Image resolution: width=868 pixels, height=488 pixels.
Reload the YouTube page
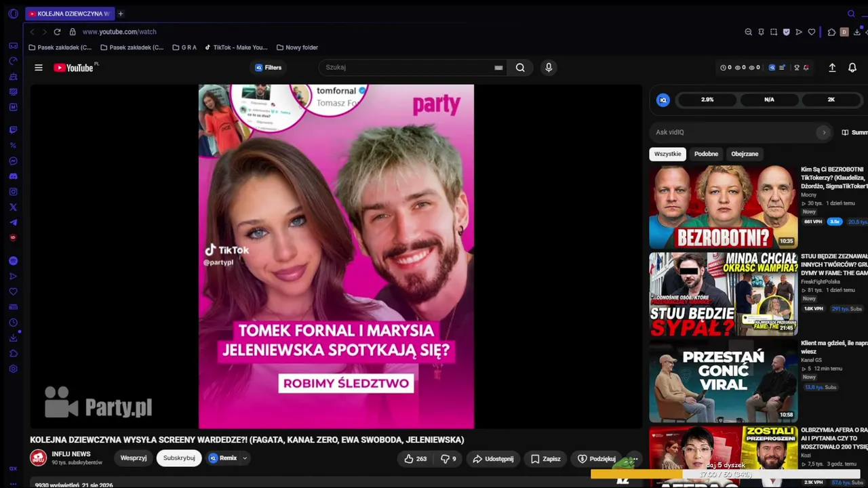[x=57, y=32]
